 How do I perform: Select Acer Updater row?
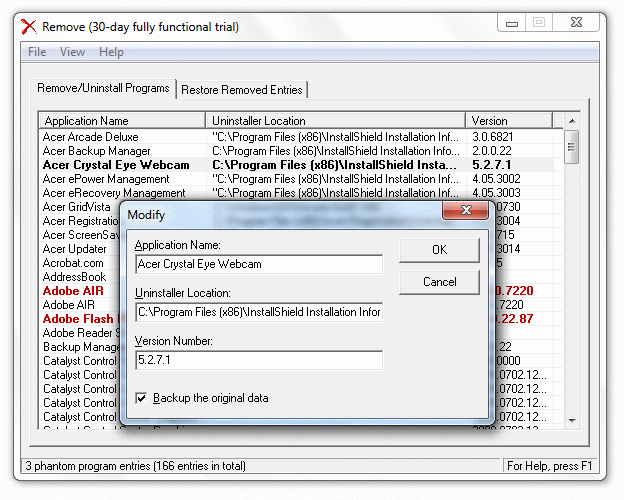[x=74, y=249]
